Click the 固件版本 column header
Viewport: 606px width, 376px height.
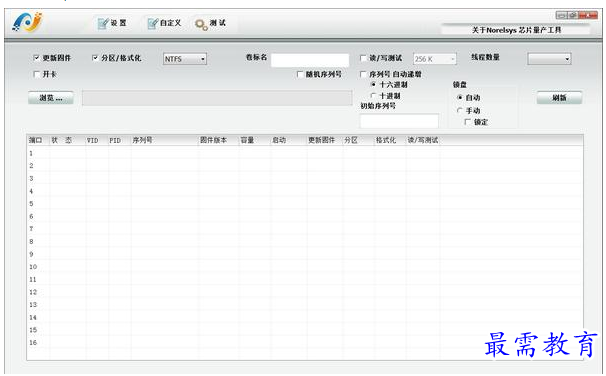(218, 140)
